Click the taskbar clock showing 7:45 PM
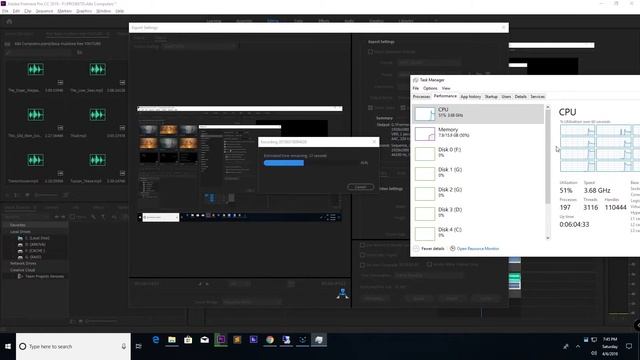The image size is (640, 360). [610, 347]
